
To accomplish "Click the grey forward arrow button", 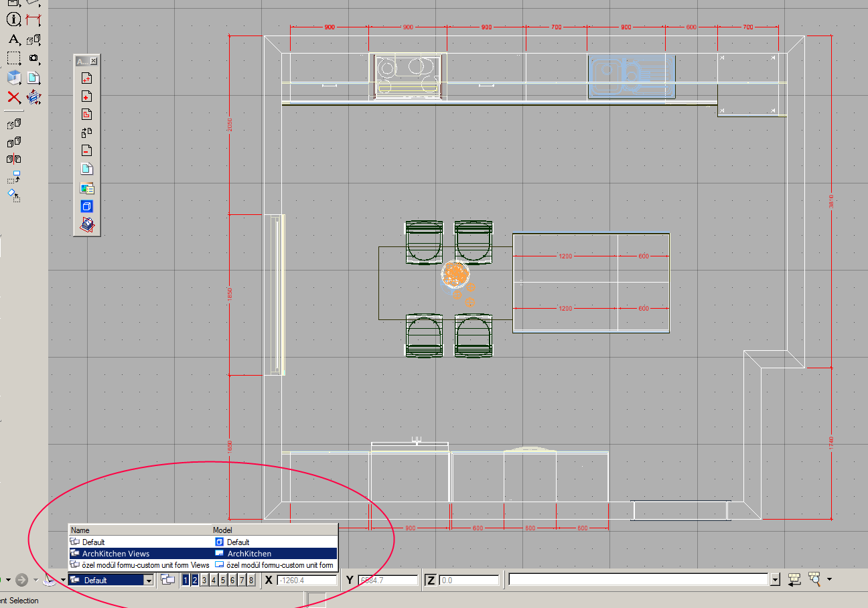I will [22, 580].
